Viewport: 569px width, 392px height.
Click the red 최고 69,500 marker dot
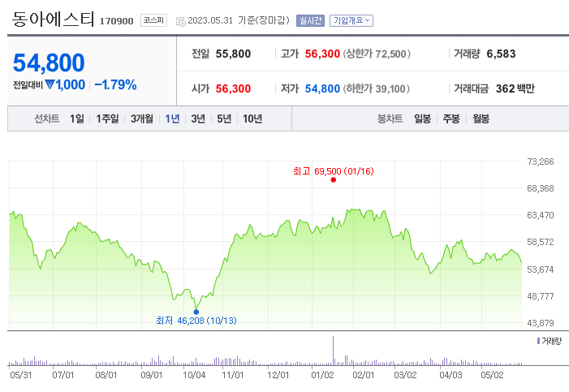pos(333,179)
